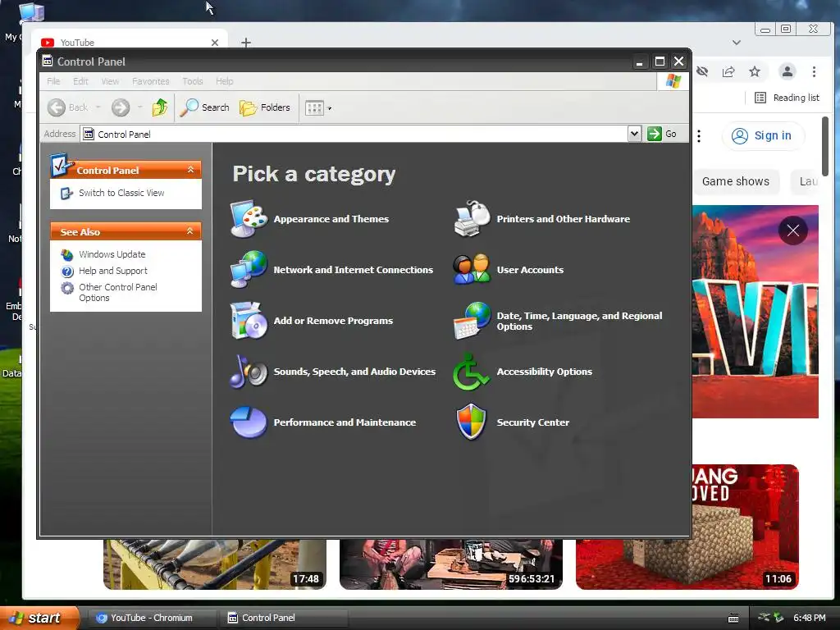The image size is (840, 630).
Task: Open the Help menu
Action: click(225, 81)
